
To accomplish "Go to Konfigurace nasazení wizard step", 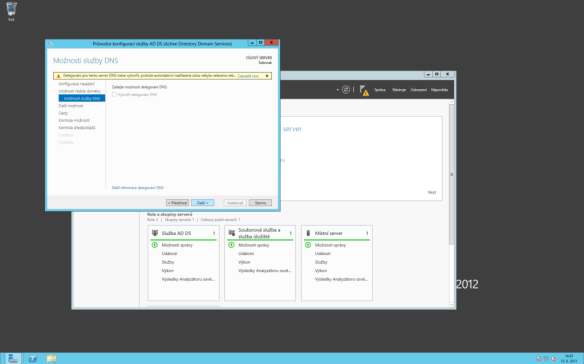I will 76,84.
